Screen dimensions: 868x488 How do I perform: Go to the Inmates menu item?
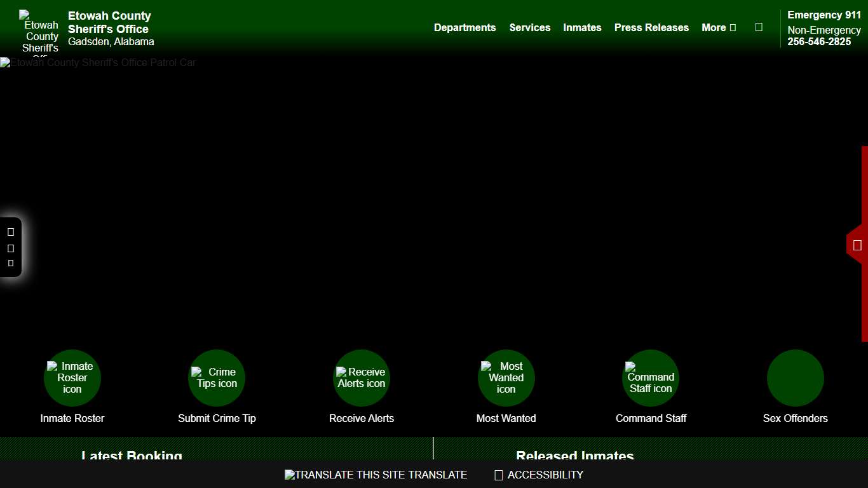click(x=582, y=28)
